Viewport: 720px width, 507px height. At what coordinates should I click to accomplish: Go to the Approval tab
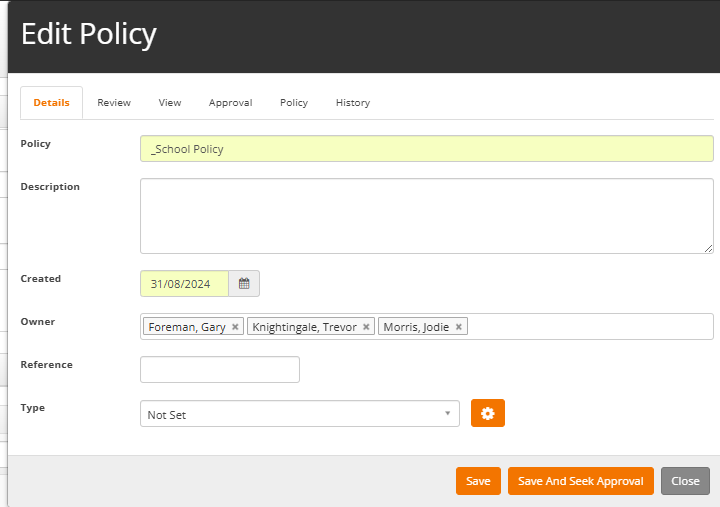coord(230,103)
